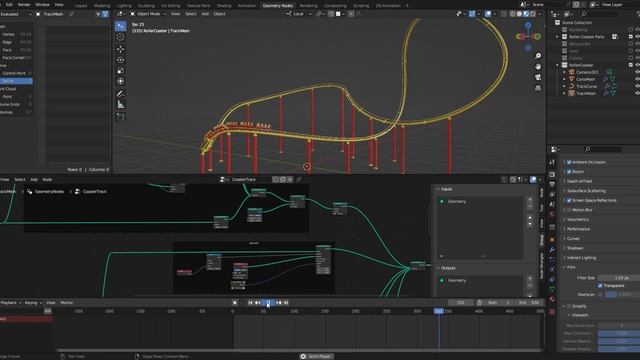Open the timeline Keying menu
The image size is (640, 360).
33,303
